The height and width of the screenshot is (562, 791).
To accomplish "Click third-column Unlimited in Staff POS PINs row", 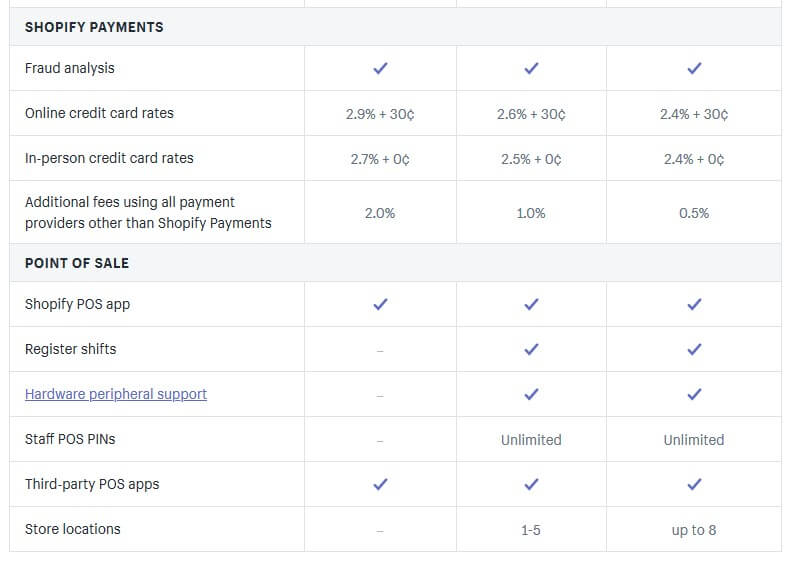I will point(694,440).
